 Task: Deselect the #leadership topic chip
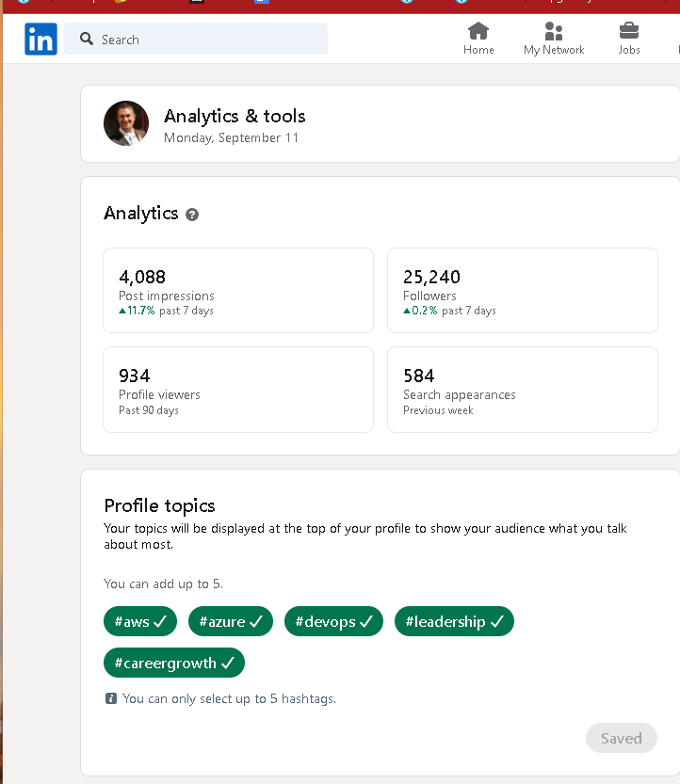pos(454,621)
